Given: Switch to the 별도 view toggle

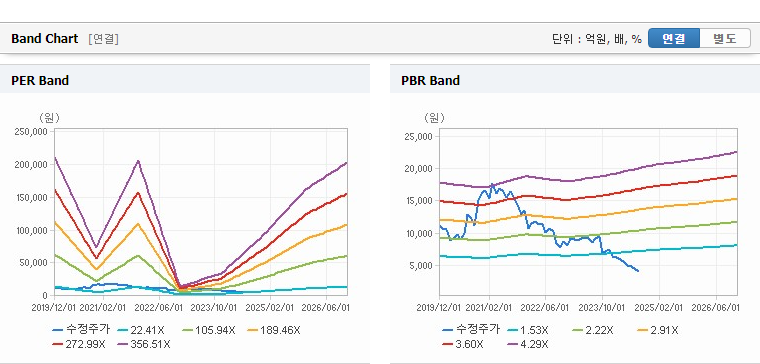Looking at the screenshot, I should coord(725,38).
